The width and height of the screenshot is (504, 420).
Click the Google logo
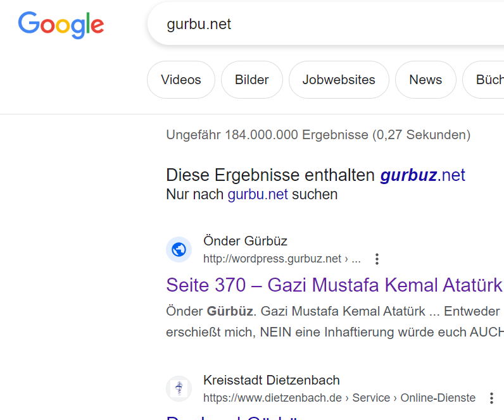click(x=61, y=25)
